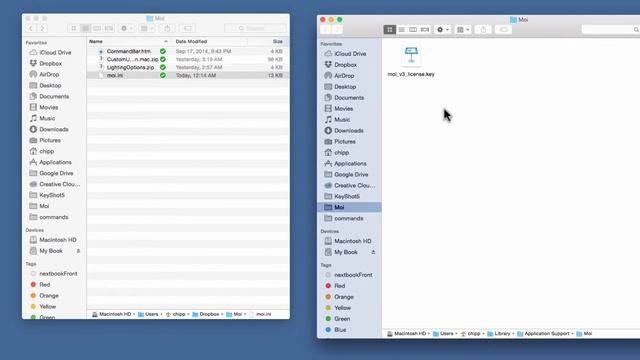Select My Book in left window sidebar
The image size is (640, 360).
pos(51,251)
